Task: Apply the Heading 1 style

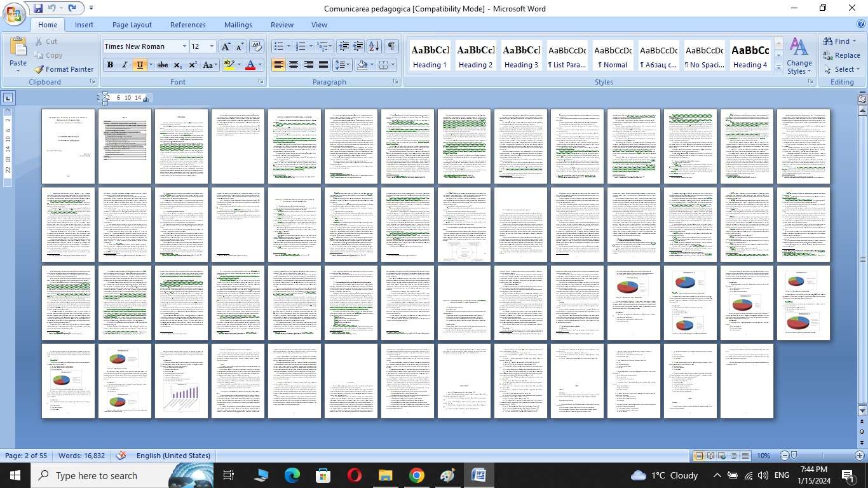Action: click(430, 56)
